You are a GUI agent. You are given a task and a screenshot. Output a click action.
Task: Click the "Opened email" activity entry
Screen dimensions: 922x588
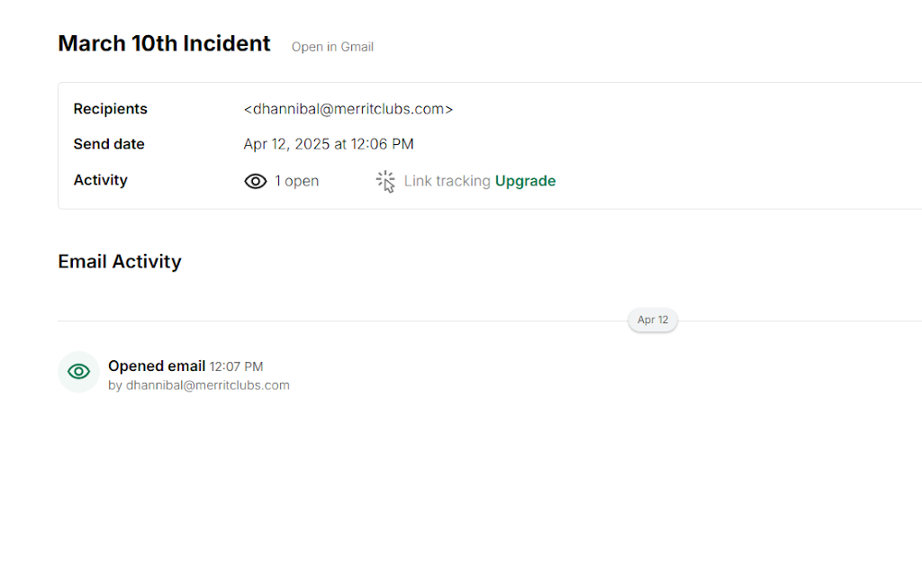pyautogui.click(x=157, y=366)
